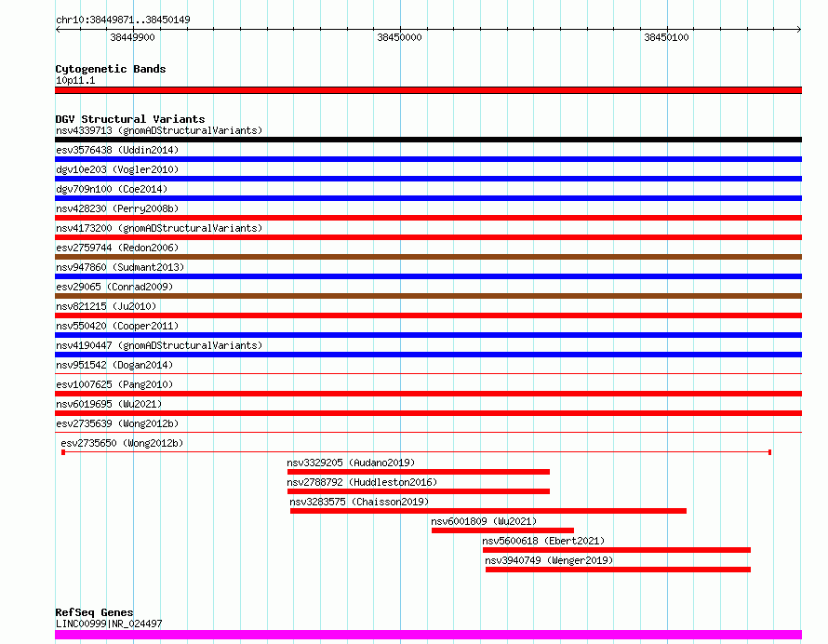The width and height of the screenshot is (828, 644).
Task: Open variant nsv2788792 (Huddleston2016)
Action: [x=362, y=482]
